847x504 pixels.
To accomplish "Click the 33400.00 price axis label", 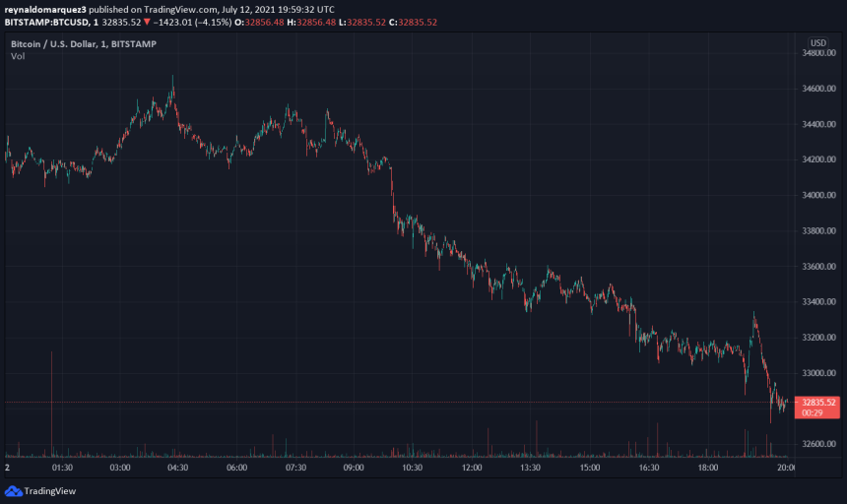I will [x=818, y=301].
